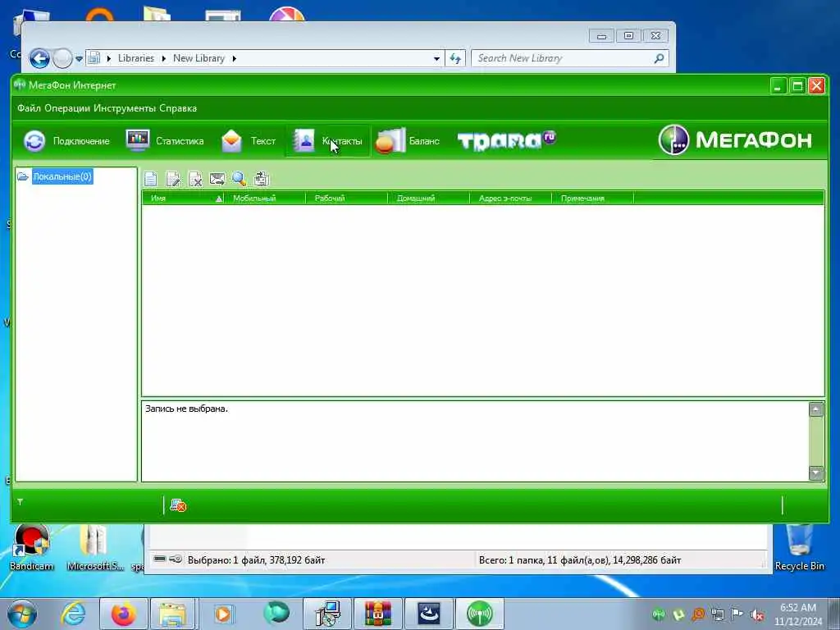
Task: Click the signal antenna icon in status bar
Action: pyautogui.click(x=20, y=502)
